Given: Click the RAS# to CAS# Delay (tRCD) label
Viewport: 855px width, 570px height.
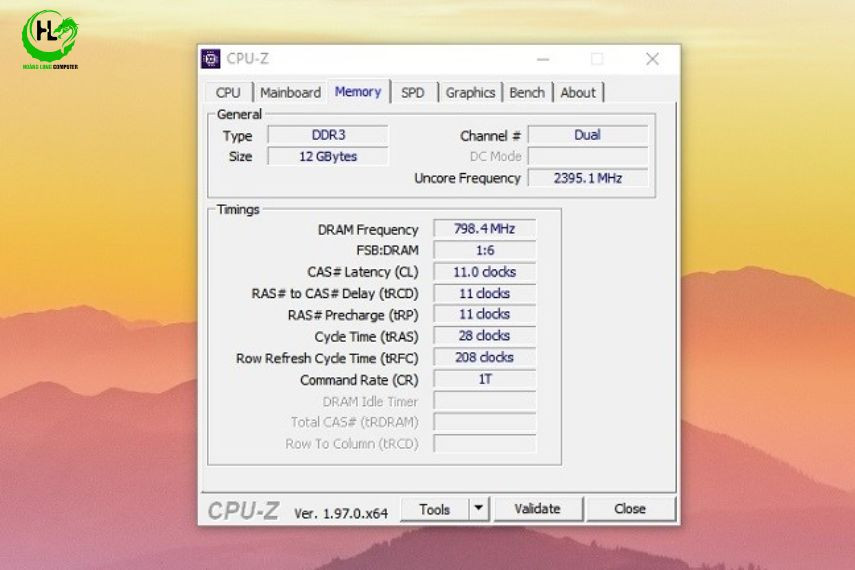Looking at the screenshot, I should tap(335, 293).
